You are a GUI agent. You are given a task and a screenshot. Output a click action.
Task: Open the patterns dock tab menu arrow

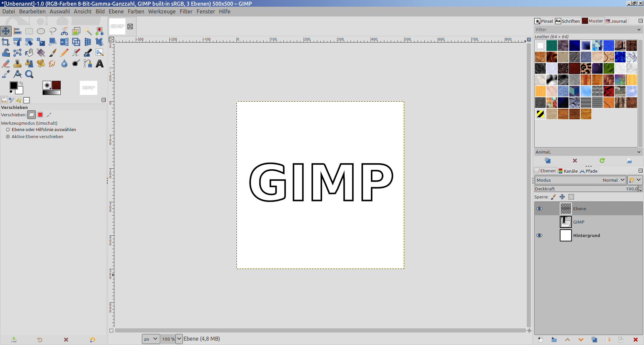point(640,21)
